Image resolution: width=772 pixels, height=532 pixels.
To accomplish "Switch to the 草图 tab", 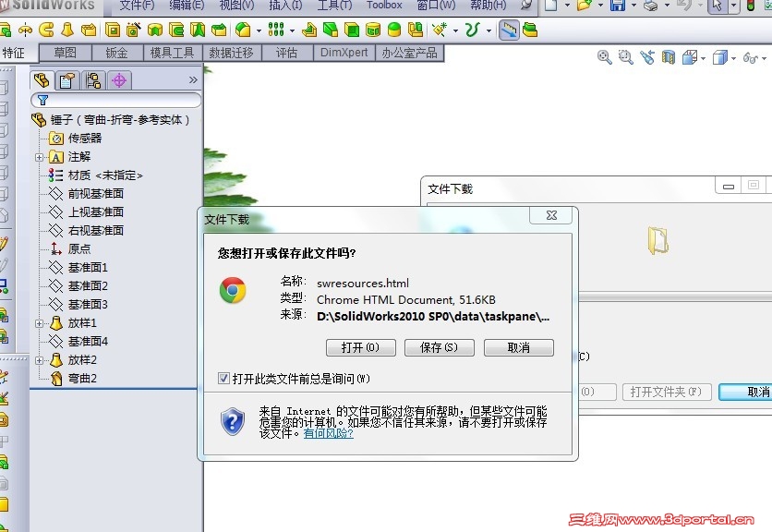I will coord(65,53).
